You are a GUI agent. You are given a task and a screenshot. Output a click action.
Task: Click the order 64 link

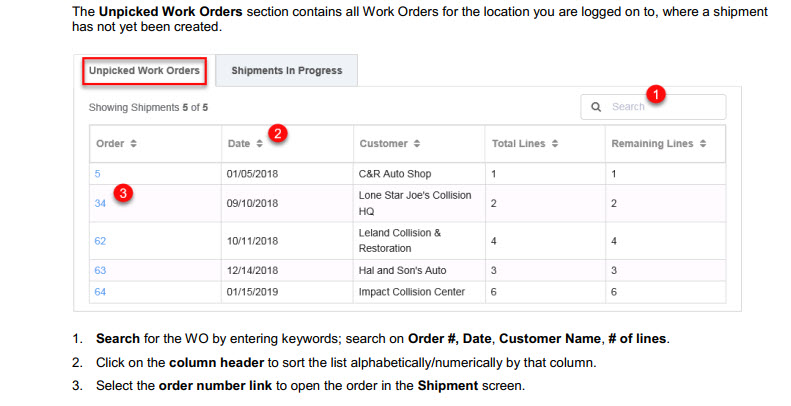[100, 291]
